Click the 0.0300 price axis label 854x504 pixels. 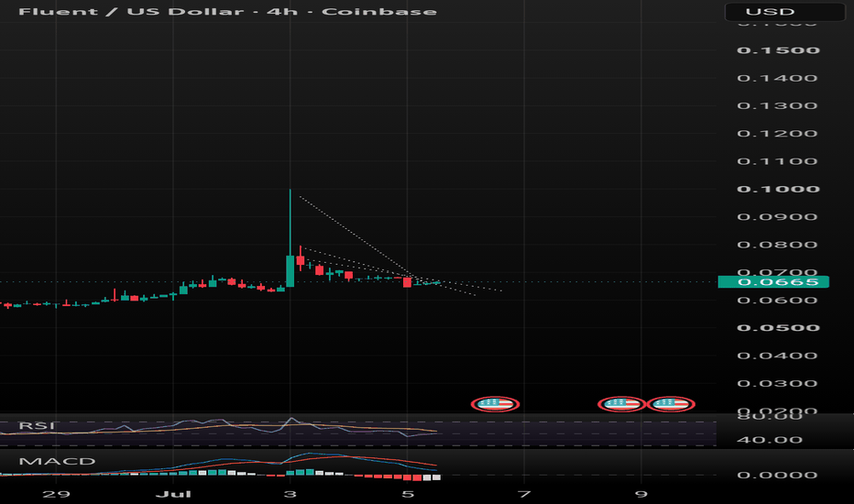coord(778,384)
